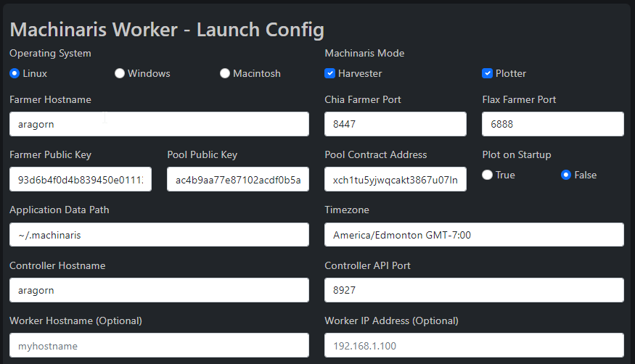Click the Controller API Port label
Screen dimensions: 635x364
(368, 265)
